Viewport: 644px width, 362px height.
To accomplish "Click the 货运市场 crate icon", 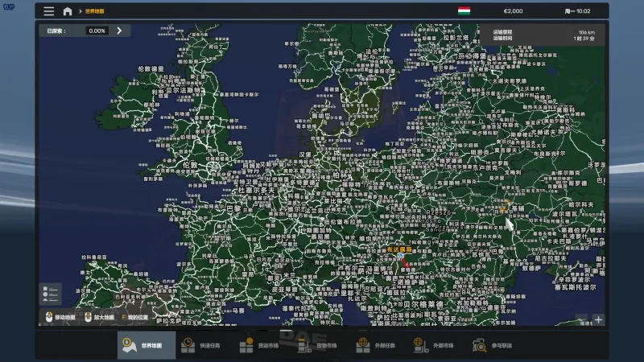I will (x=246, y=345).
